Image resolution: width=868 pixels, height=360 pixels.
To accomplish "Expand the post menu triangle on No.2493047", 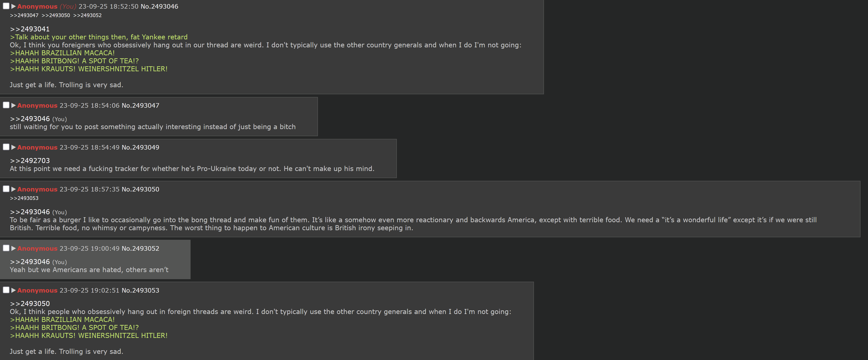I will tap(13, 105).
